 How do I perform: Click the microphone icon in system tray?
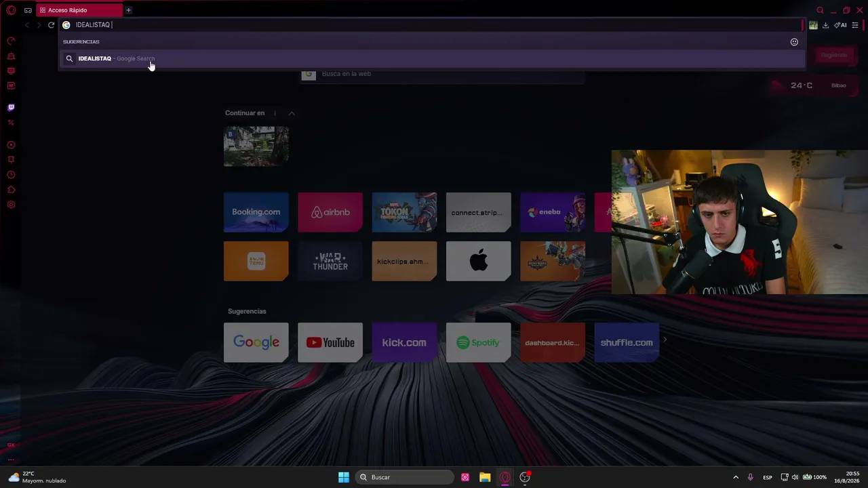pos(750,477)
